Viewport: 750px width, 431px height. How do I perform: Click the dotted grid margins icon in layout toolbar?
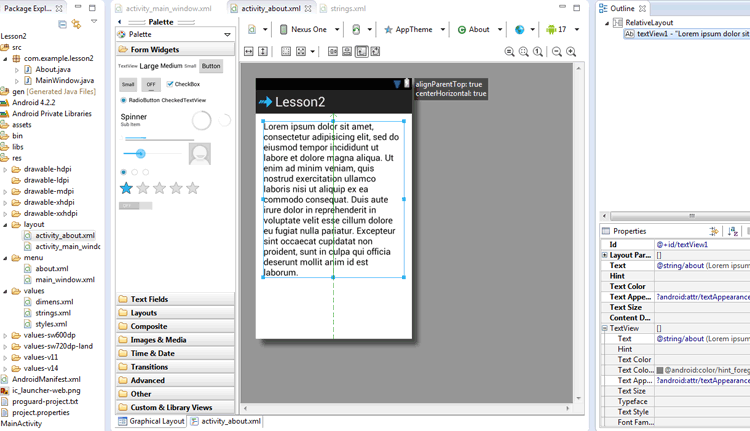point(286,51)
